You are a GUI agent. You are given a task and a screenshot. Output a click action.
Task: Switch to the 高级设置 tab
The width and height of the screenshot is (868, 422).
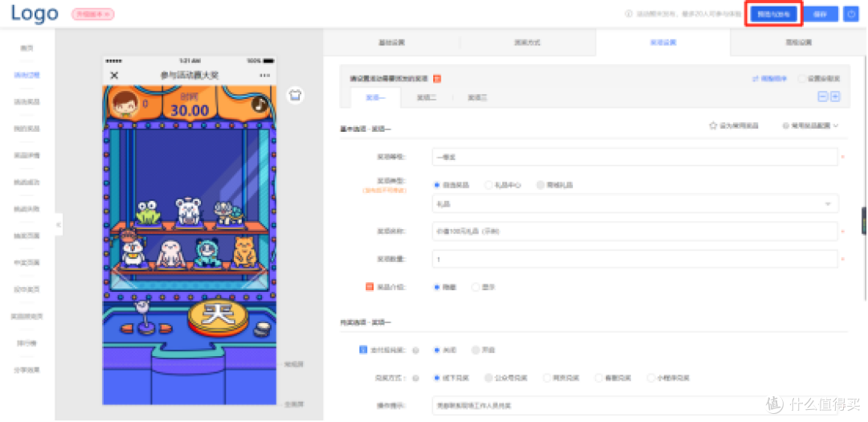click(798, 43)
